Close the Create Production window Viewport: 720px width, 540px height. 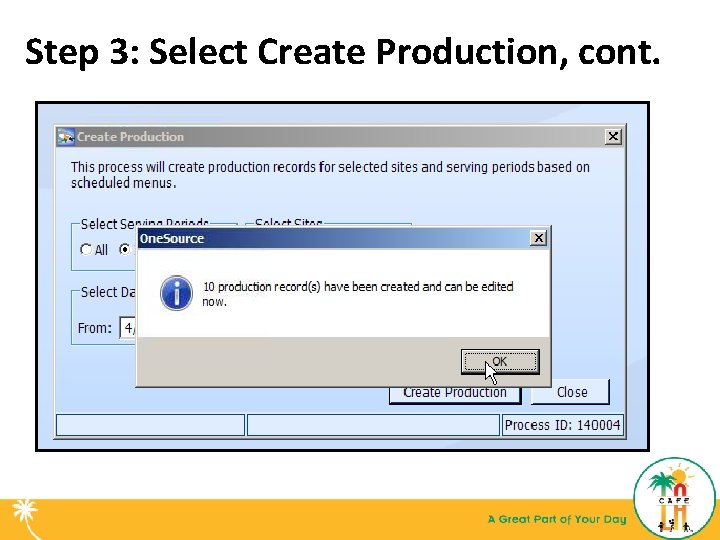pyautogui.click(x=613, y=136)
